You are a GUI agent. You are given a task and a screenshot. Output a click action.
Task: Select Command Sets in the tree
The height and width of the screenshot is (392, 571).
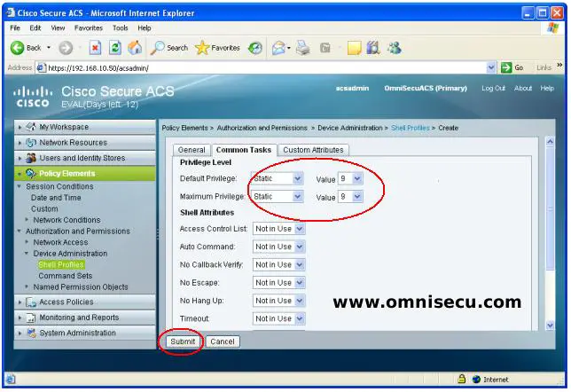(66, 276)
